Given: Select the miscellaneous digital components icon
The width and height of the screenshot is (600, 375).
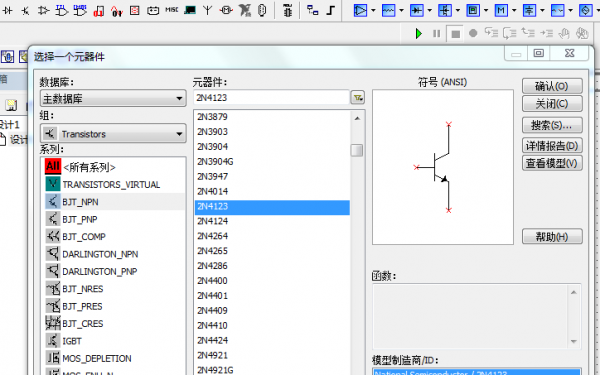Looking at the screenshot, I should pyautogui.click(x=98, y=10).
